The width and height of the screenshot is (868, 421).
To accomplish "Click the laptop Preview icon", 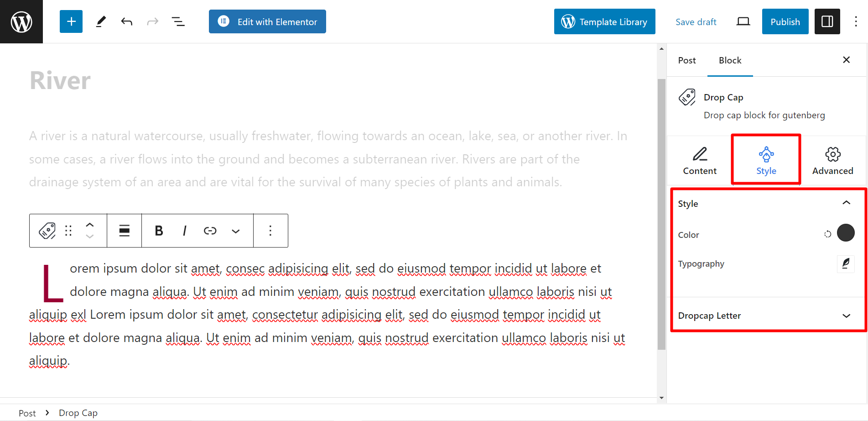I will pyautogui.click(x=743, y=21).
